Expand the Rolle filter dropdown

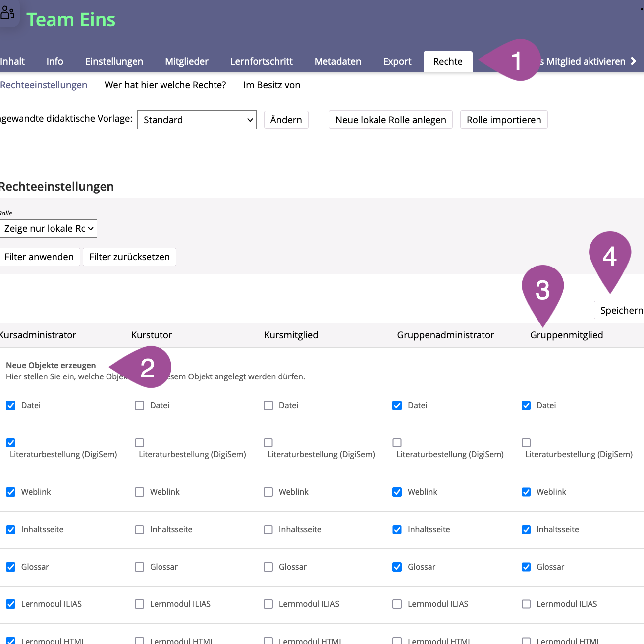pyautogui.click(x=48, y=228)
